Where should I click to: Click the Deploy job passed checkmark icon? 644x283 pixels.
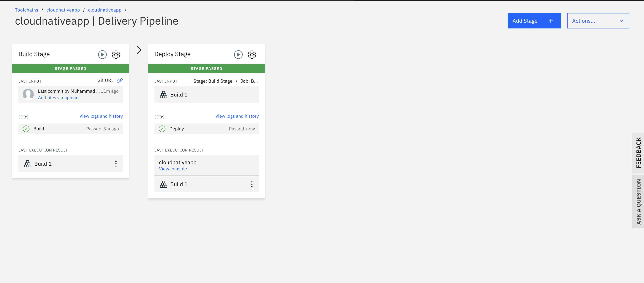coord(162,129)
